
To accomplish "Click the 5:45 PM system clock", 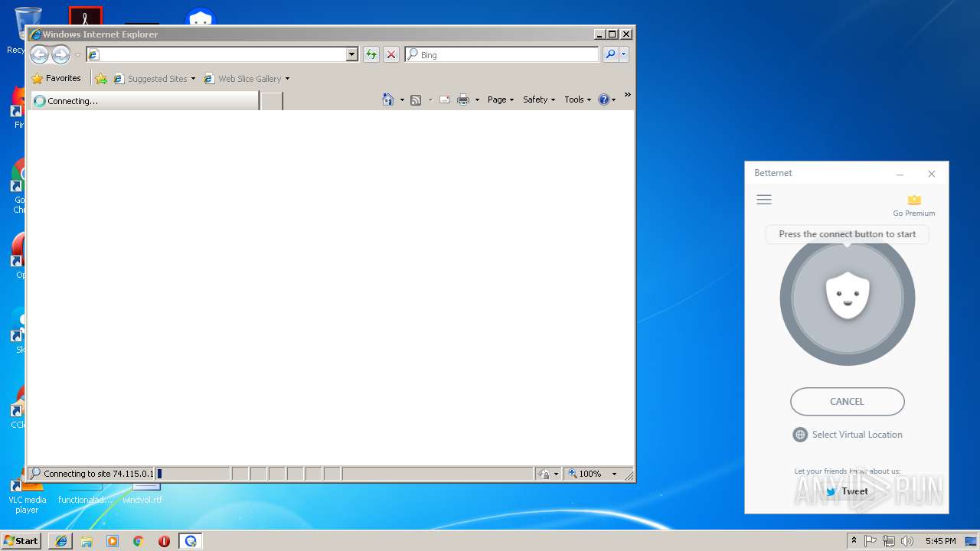I will coord(940,541).
